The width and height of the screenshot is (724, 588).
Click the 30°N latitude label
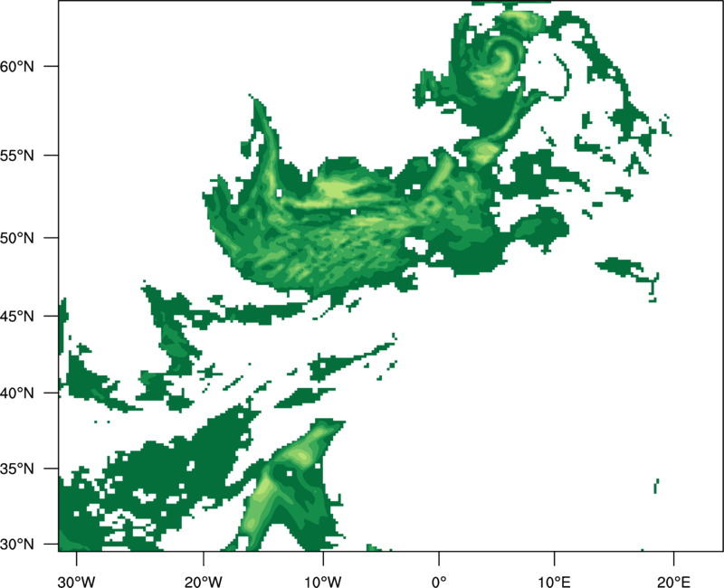tap(17, 545)
